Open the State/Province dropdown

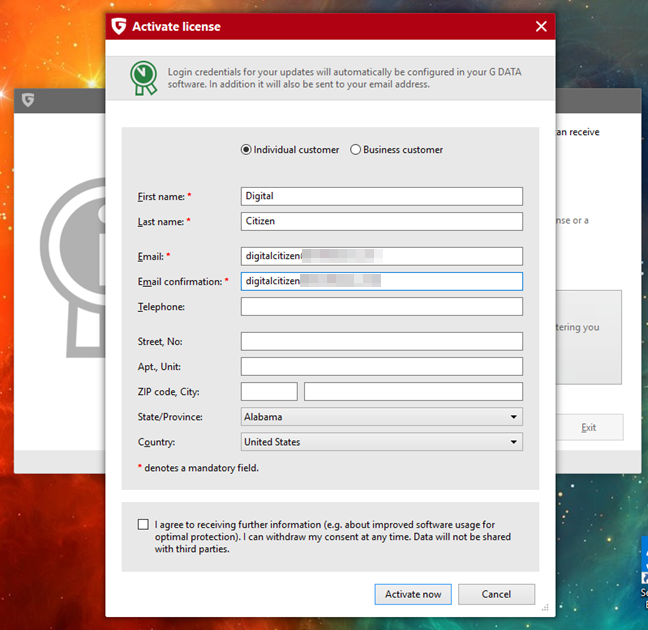coord(381,416)
